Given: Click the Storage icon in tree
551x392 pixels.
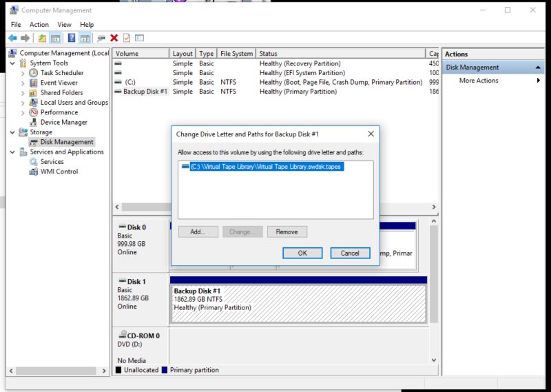Looking at the screenshot, I should (x=23, y=132).
